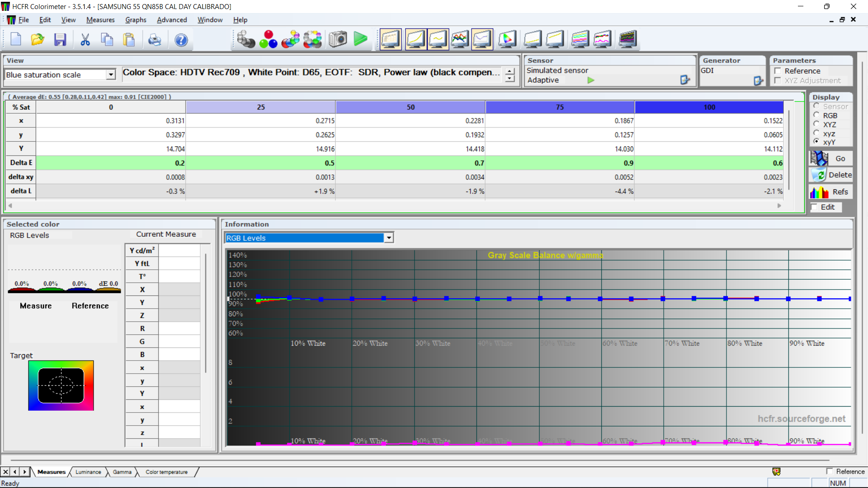Configure the generator with its panel icon

[758, 81]
